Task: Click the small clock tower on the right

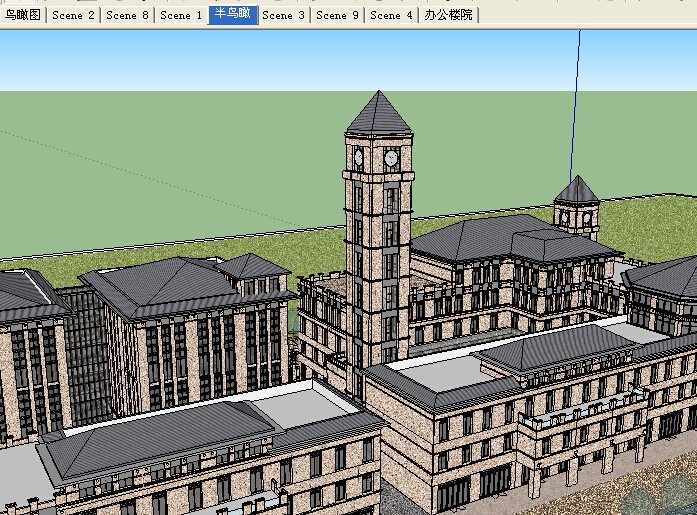Action: coord(577,208)
